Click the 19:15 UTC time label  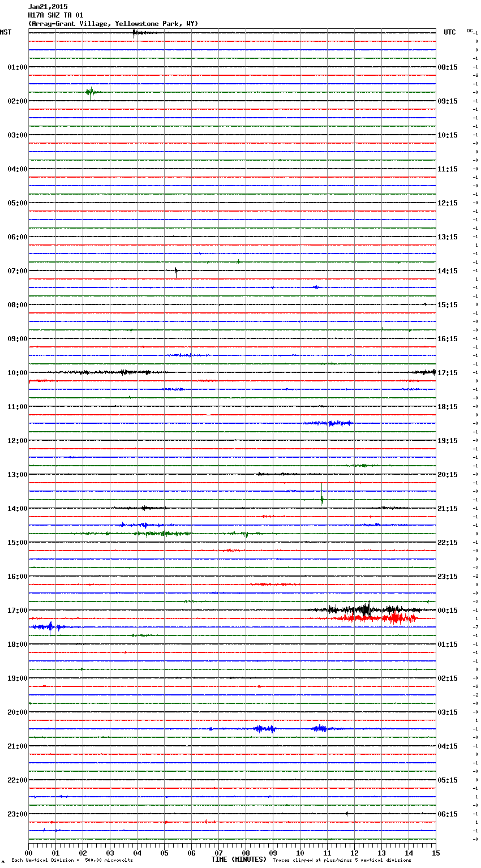tap(448, 441)
